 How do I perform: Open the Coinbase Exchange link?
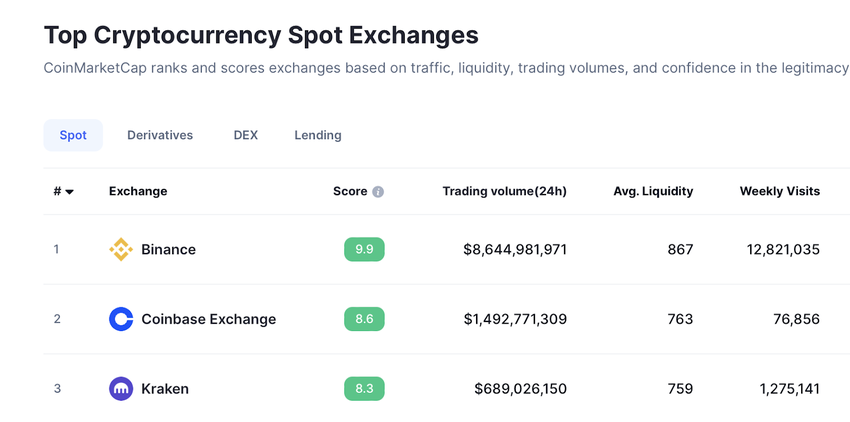(208, 319)
